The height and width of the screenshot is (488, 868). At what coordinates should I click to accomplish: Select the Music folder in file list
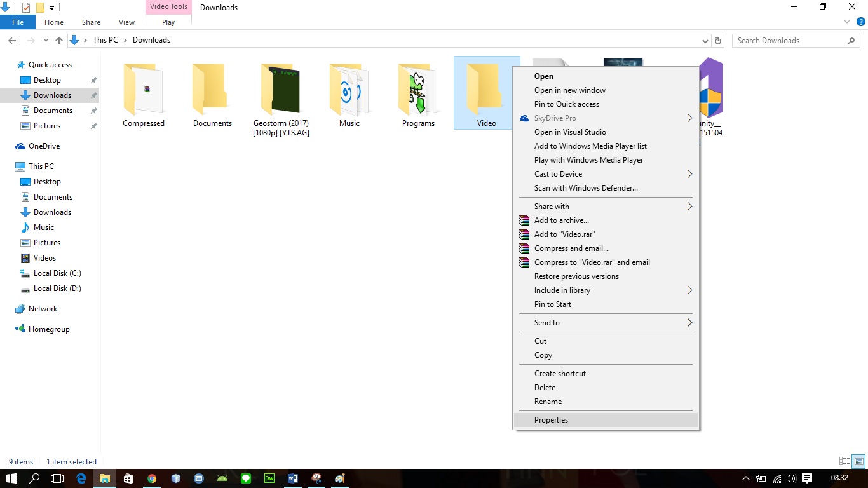click(x=349, y=94)
